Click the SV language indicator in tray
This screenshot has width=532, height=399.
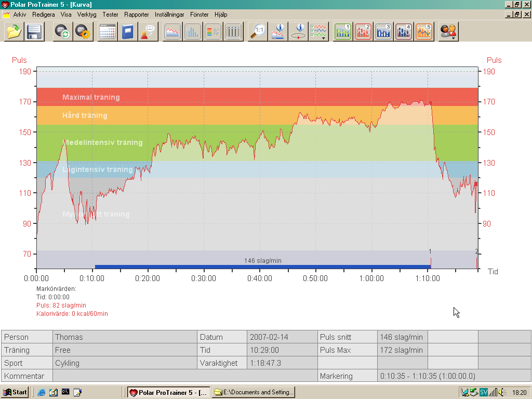pos(484,393)
